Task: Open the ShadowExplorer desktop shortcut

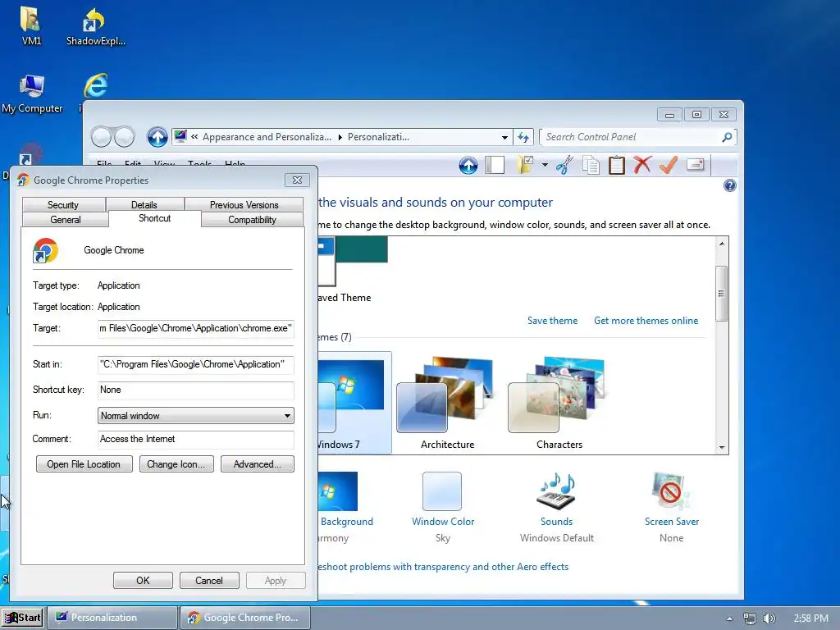Action: pos(95,27)
